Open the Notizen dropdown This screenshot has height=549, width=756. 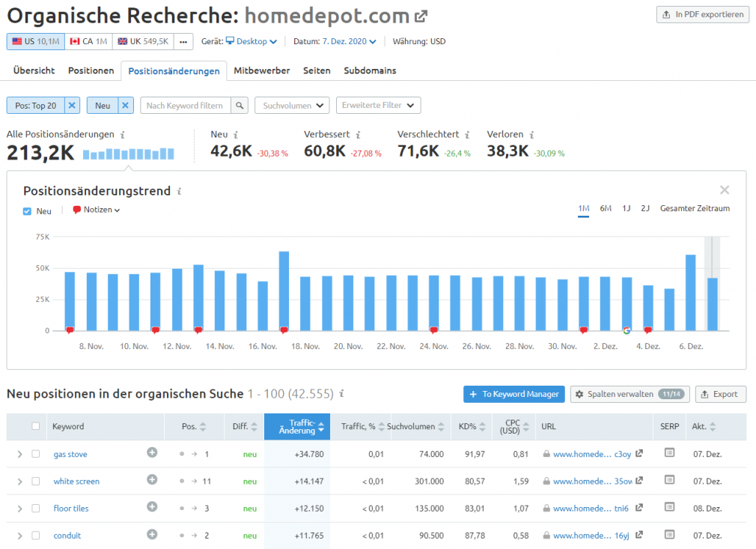tap(97, 210)
